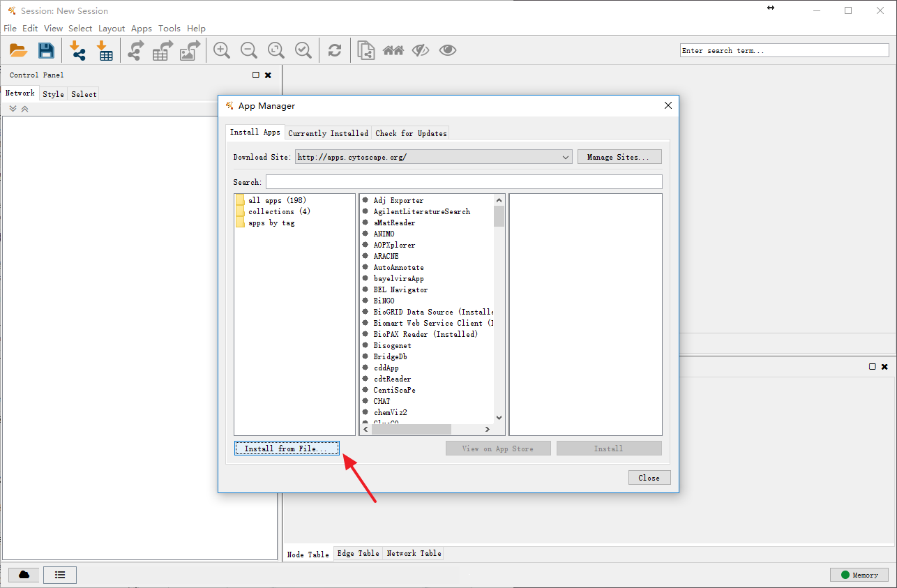Open the Help menu
This screenshot has height=588, width=897.
click(x=197, y=29)
